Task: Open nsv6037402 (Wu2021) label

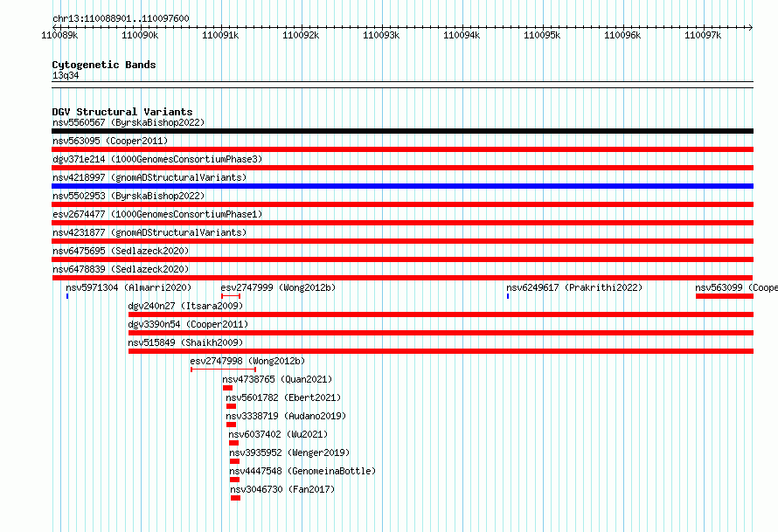Action: (278, 434)
